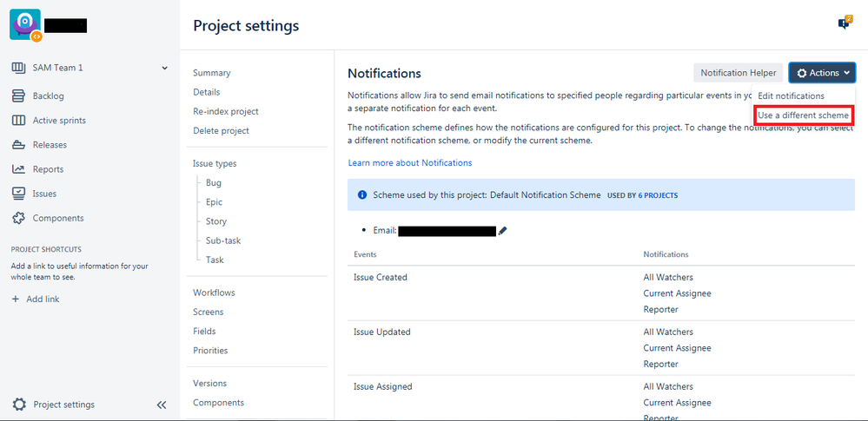868x421 pixels.
Task: Open Components in project settings list
Action: [x=218, y=403]
